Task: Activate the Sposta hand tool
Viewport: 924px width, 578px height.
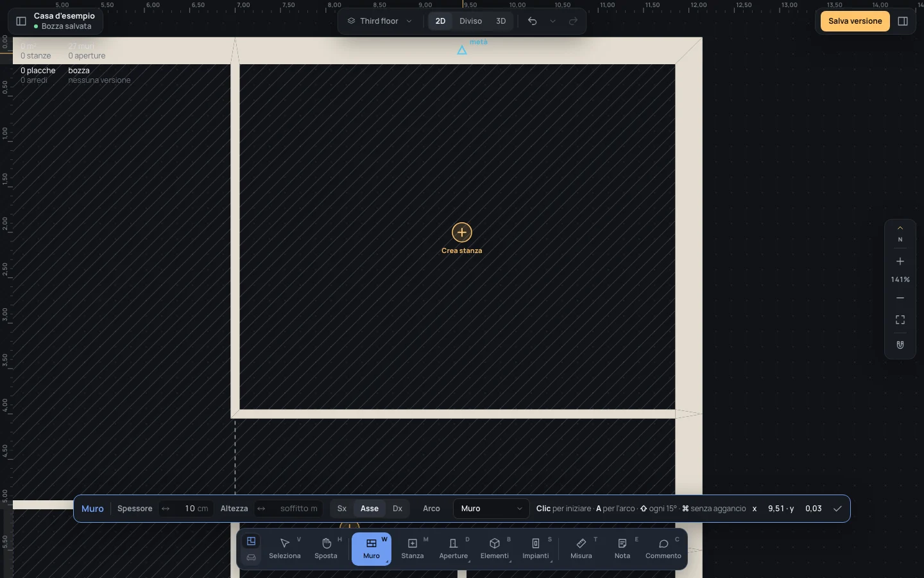Action: click(x=326, y=549)
